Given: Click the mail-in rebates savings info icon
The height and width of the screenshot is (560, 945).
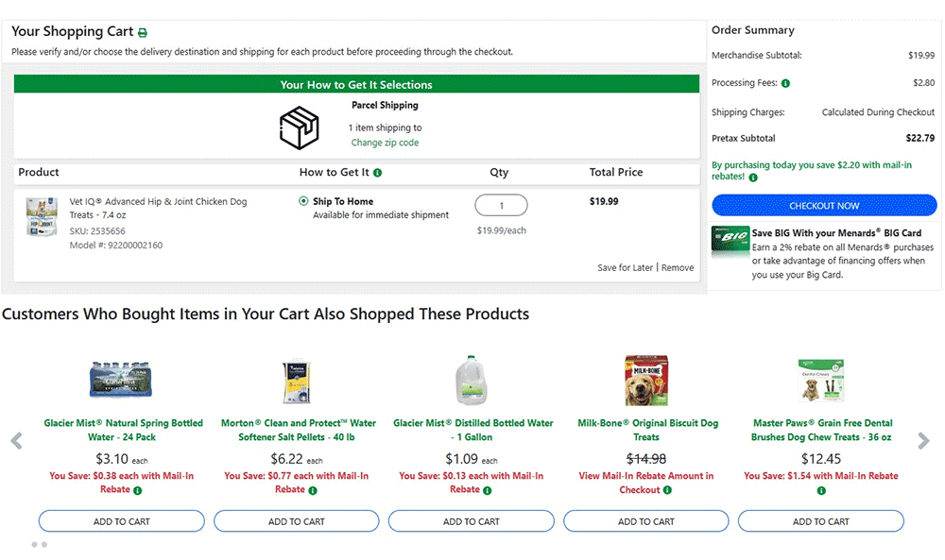Looking at the screenshot, I should pos(753,177).
